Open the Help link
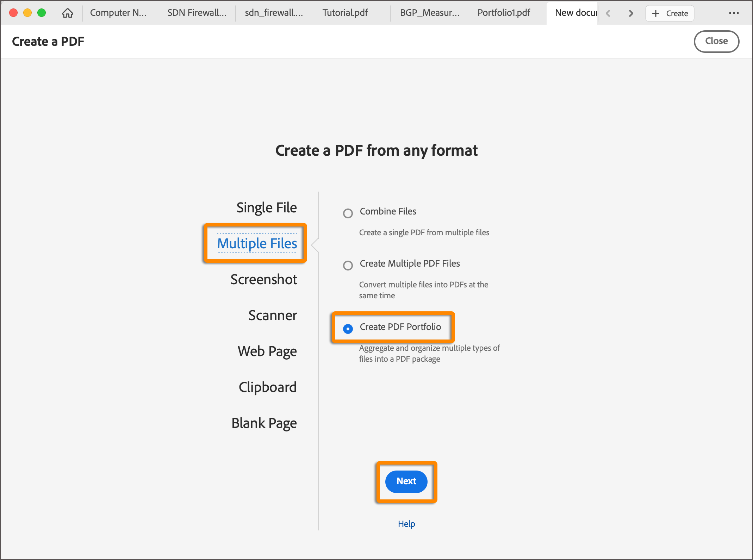The width and height of the screenshot is (753, 560). (406, 524)
